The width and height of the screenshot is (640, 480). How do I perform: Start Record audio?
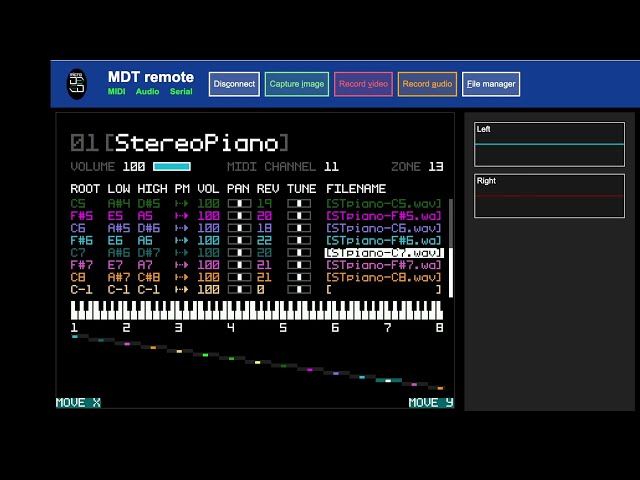point(427,84)
